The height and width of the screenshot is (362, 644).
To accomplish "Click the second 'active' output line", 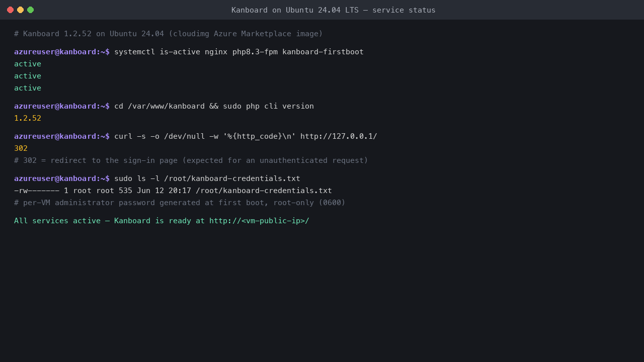I will pos(28,76).
